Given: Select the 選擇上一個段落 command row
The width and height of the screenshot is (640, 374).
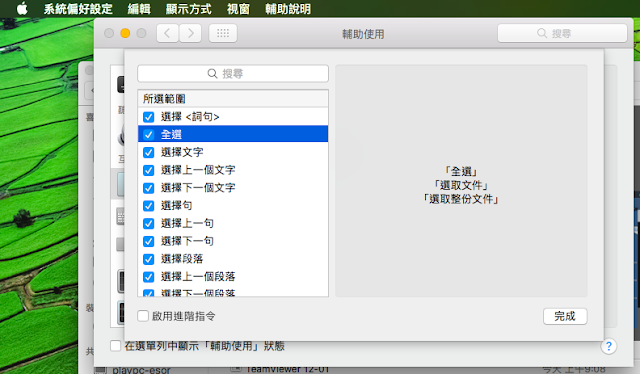Looking at the screenshot, I should [x=233, y=276].
